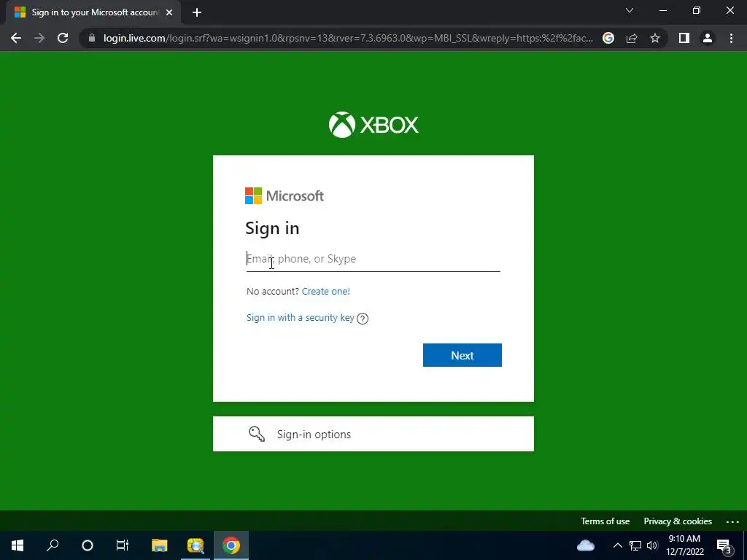Go back using the browser back arrow
This screenshot has height=560, width=747.
point(16,38)
